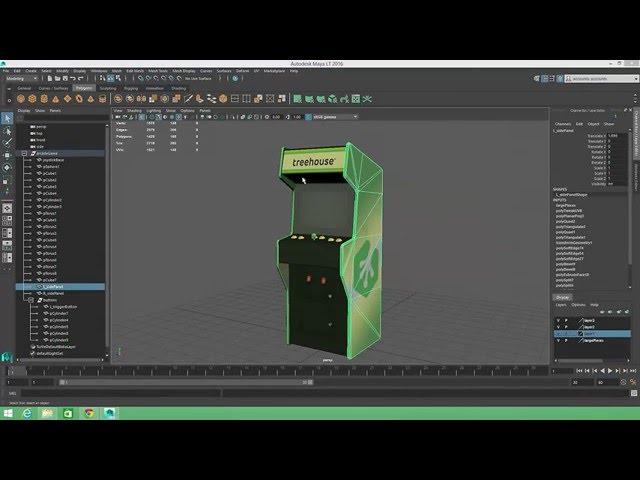This screenshot has width=640, height=480.
Task: Create a polygon cylinder from the shelf
Action: [x=44, y=99]
